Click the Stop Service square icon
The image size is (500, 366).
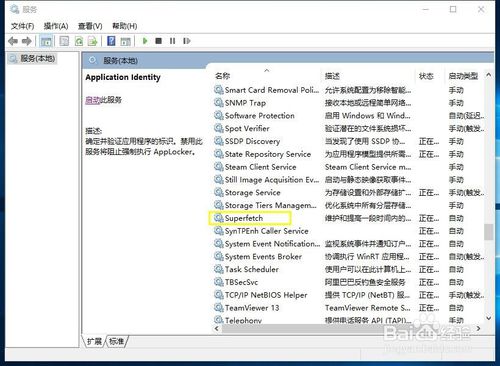point(159,41)
